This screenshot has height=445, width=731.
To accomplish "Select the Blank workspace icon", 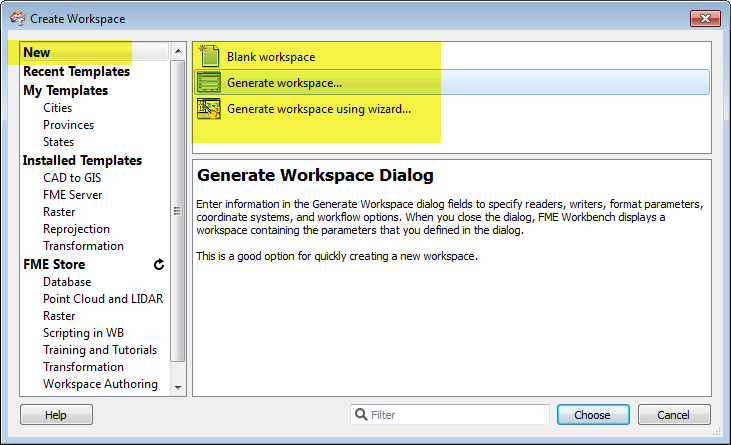I will pyautogui.click(x=209, y=56).
